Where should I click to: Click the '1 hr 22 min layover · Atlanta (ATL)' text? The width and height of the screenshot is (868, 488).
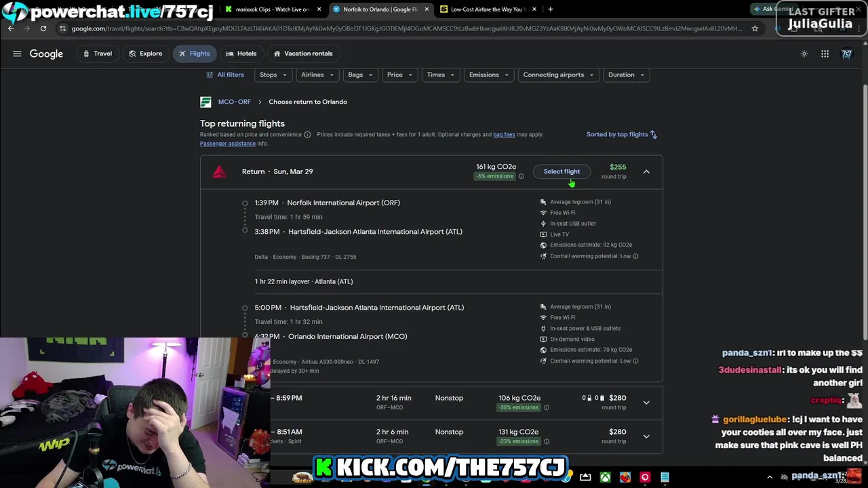304,281
